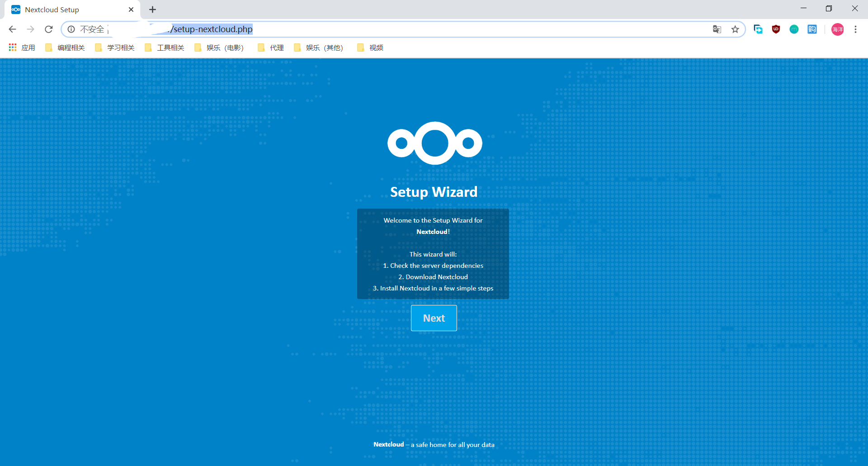View site info for the insecure connection
The image size is (868, 466).
(x=71, y=29)
